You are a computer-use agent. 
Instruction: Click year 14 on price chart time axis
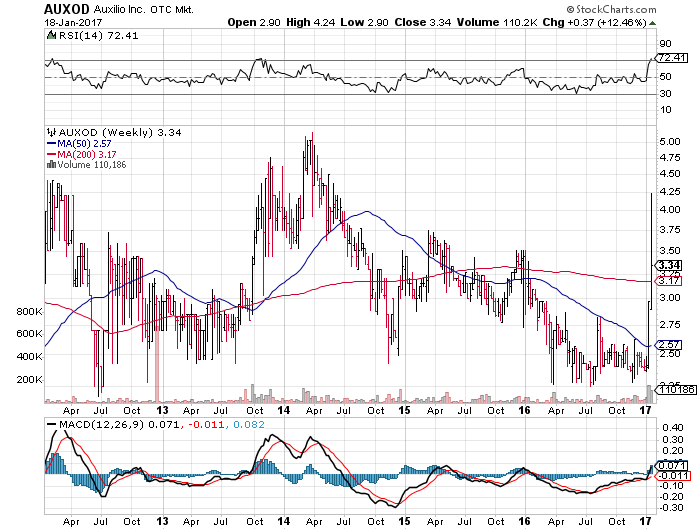click(284, 410)
